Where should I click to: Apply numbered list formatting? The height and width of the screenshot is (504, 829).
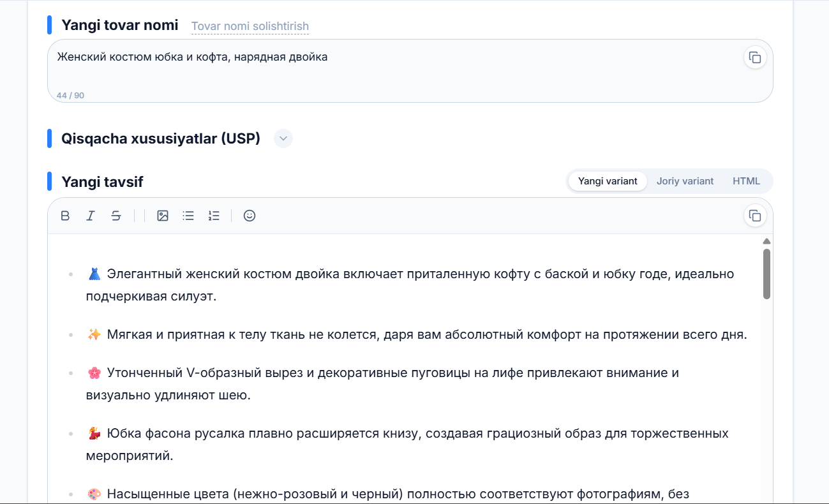(214, 216)
